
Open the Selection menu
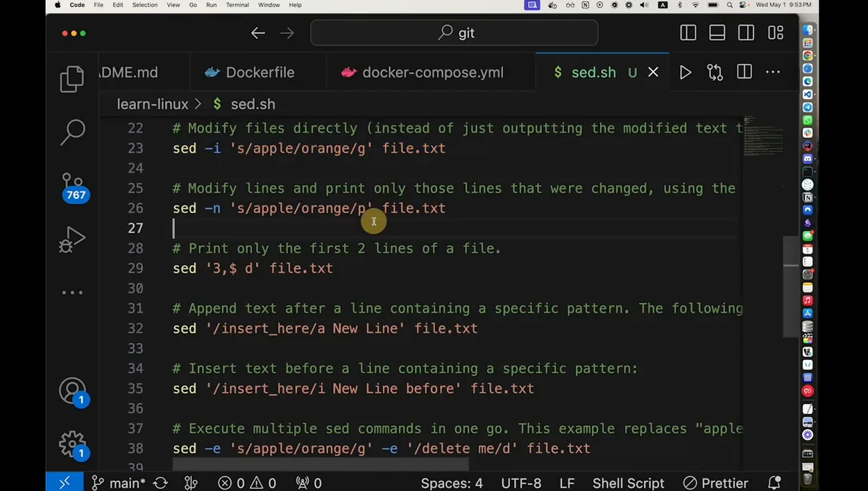(145, 5)
